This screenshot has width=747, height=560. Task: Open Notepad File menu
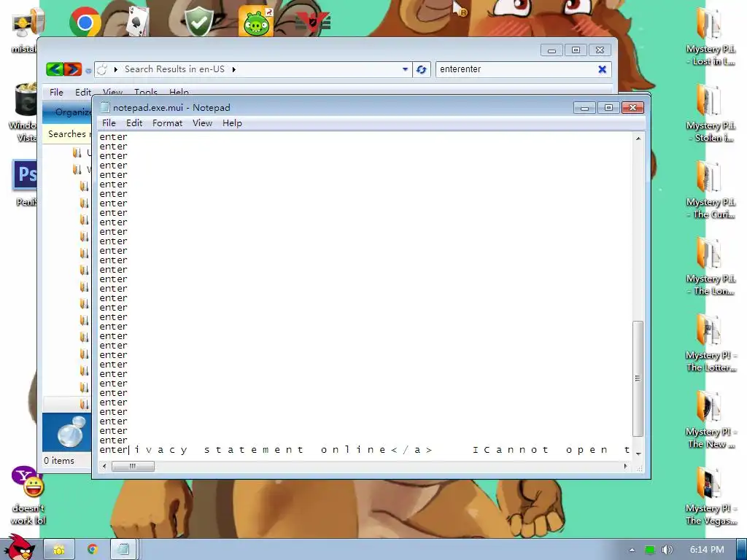pyautogui.click(x=109, y=123)
